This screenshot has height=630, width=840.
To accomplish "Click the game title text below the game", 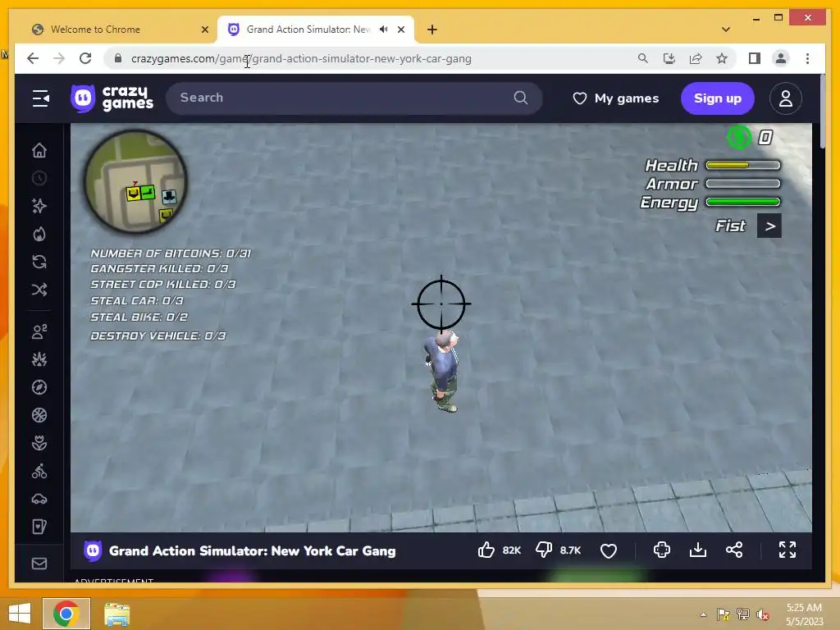I will pyautogui.click(x=253, y=550).
